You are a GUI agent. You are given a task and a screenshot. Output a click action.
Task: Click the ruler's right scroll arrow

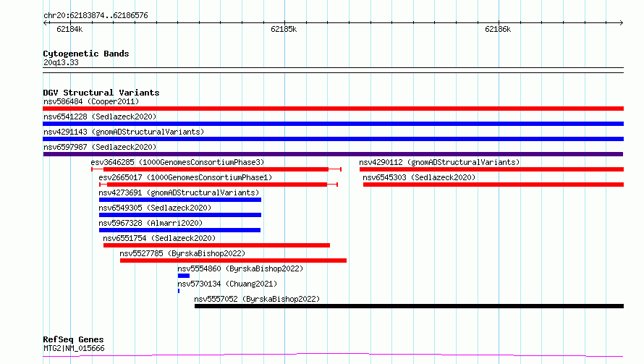tap(621, 23)
